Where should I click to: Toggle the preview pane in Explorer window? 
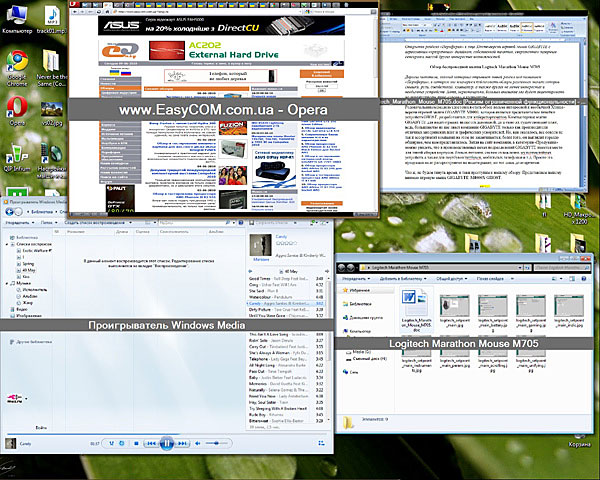[x=572, y=279]
